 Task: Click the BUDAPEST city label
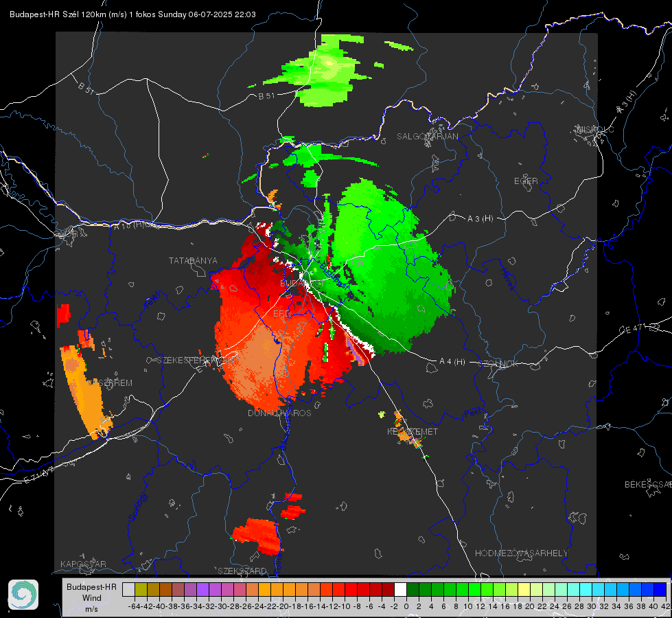pos(302,284)
